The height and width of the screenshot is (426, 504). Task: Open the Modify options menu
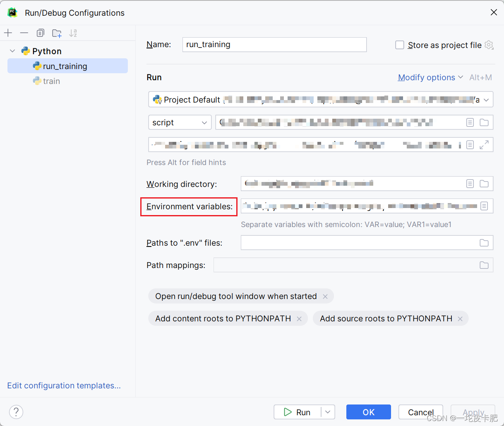427,77
